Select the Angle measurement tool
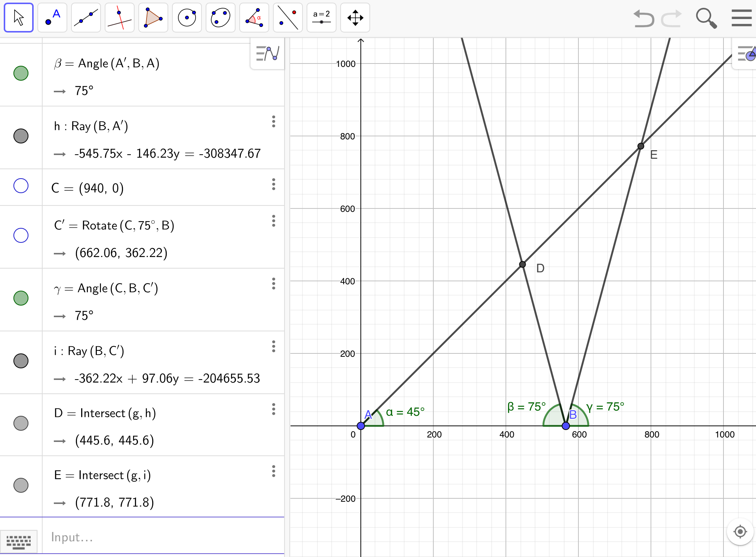Image resolution: width=756 pixels, height=557 pixels. (x=254, y=18)
